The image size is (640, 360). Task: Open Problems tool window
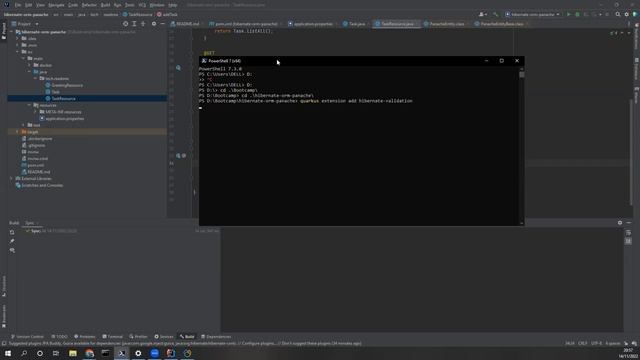click(84, 337)
